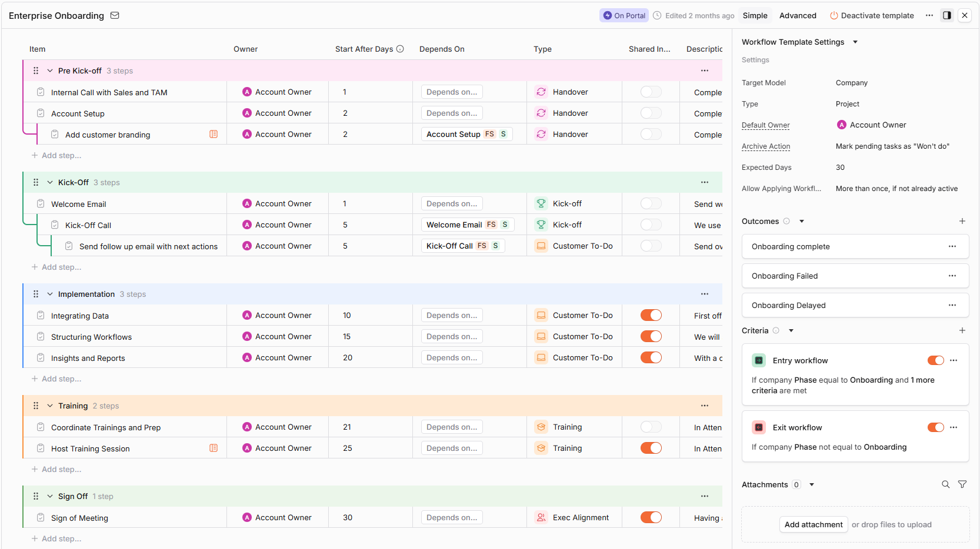Collapse the Training section
The height and width of the screenshot is (549, 980).
pyautogui.click(x=50, y=406)
